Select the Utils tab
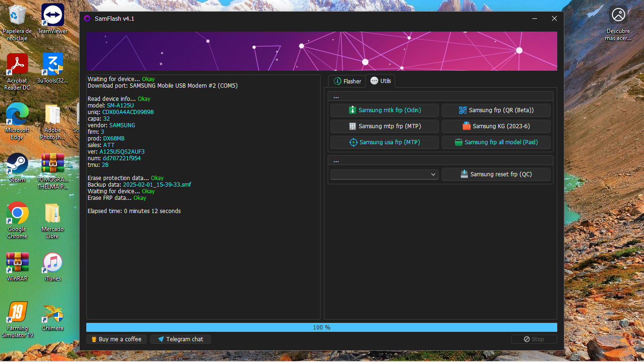 pyautogui.click(x=380, y=81)
